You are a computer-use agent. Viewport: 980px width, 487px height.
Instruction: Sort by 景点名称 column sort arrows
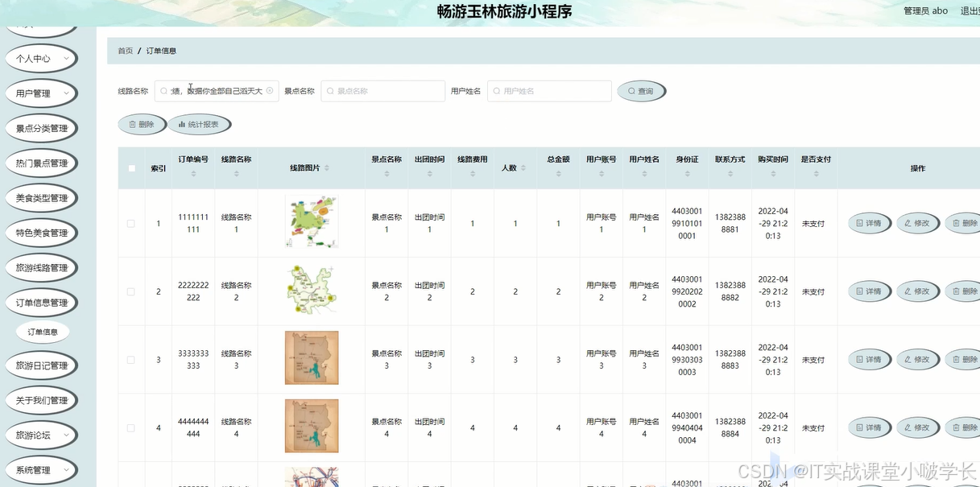387,173
